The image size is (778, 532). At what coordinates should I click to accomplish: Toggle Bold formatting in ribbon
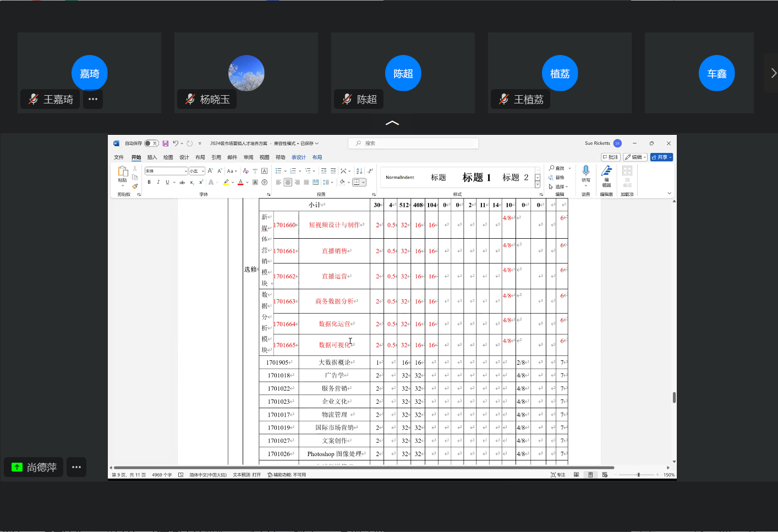point(149,182)
